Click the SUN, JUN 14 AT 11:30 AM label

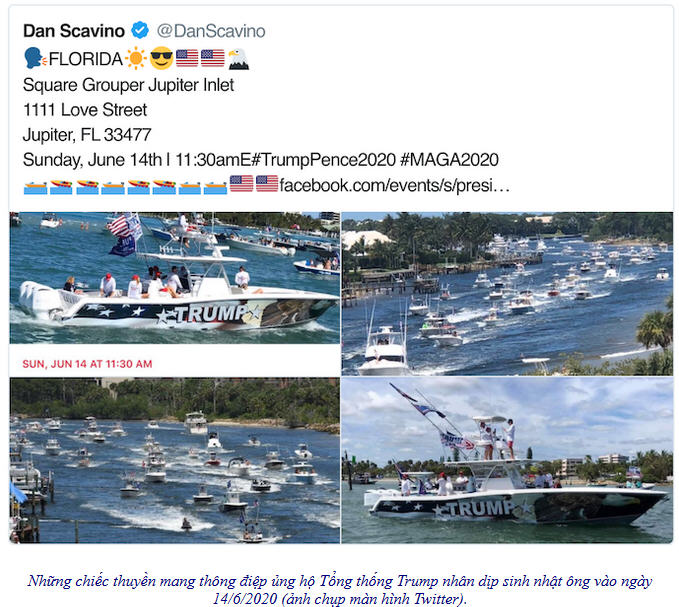(x=87, y=364)
